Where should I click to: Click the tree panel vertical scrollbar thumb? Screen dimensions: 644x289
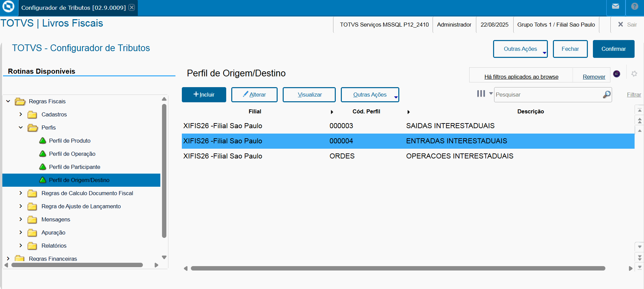tap(164, 171)
